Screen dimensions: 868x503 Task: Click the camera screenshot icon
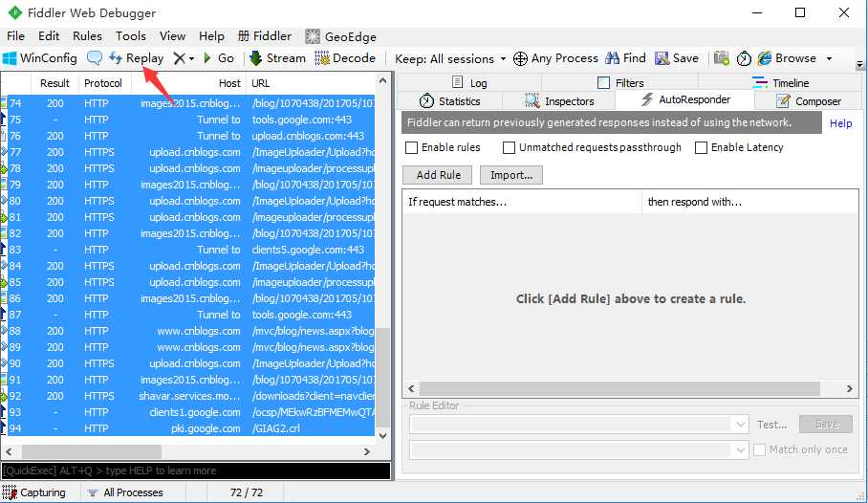[x=722, y=58]
